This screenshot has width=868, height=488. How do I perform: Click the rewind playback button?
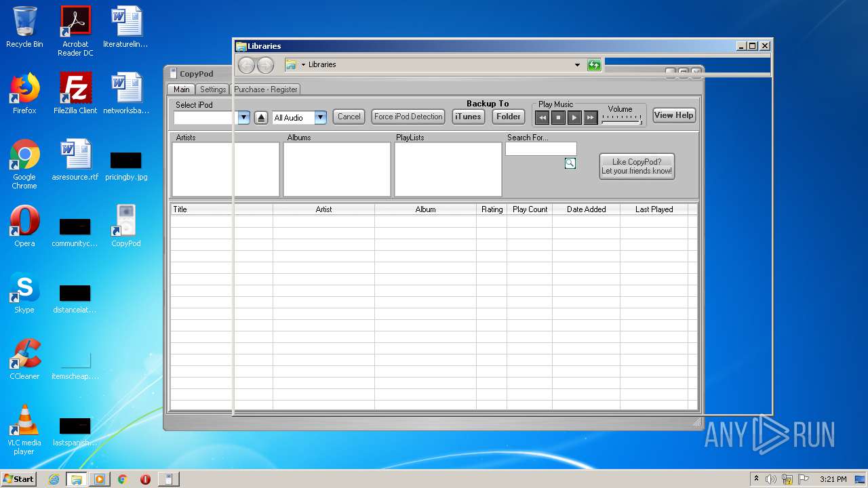click(x=542, y=118)
